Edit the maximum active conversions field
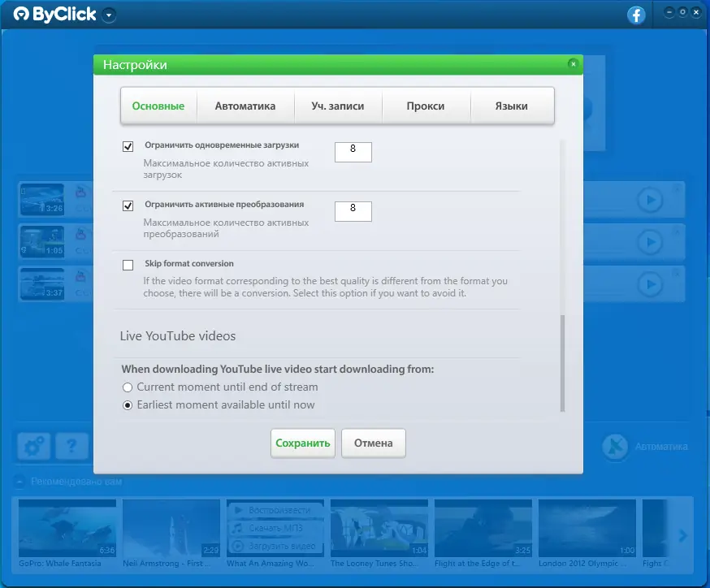This screenshot has height=588, width=710. 353,211
